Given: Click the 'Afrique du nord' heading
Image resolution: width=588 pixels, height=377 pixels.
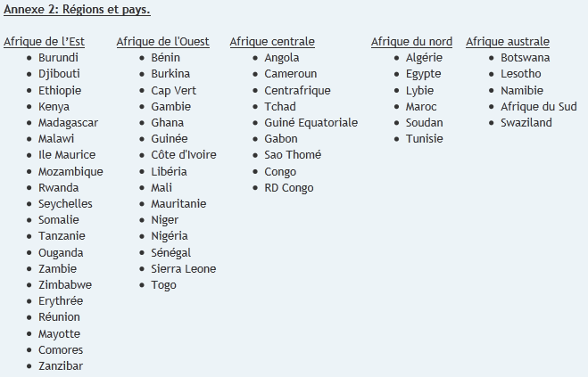Looking at the screenshot, I should [411, 42].
